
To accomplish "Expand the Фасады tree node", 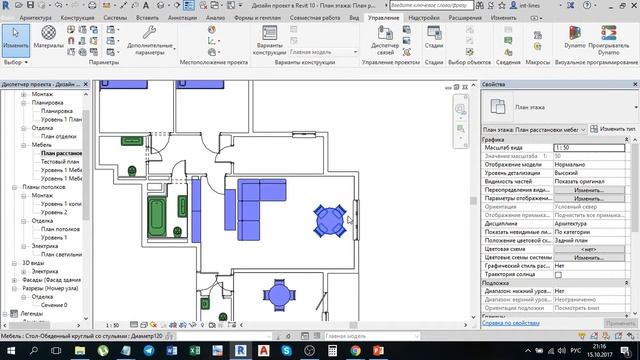I will (x=14, y=280).
